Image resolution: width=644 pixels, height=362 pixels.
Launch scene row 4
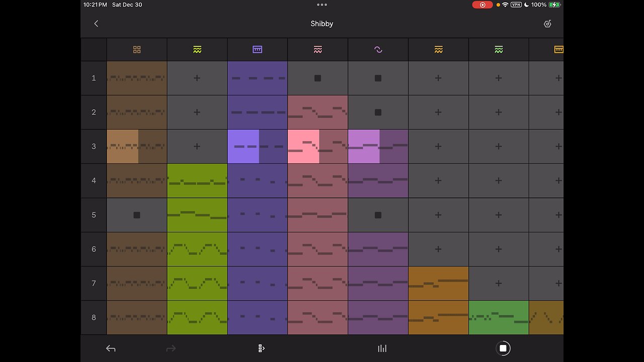click(x=94, y=180)
